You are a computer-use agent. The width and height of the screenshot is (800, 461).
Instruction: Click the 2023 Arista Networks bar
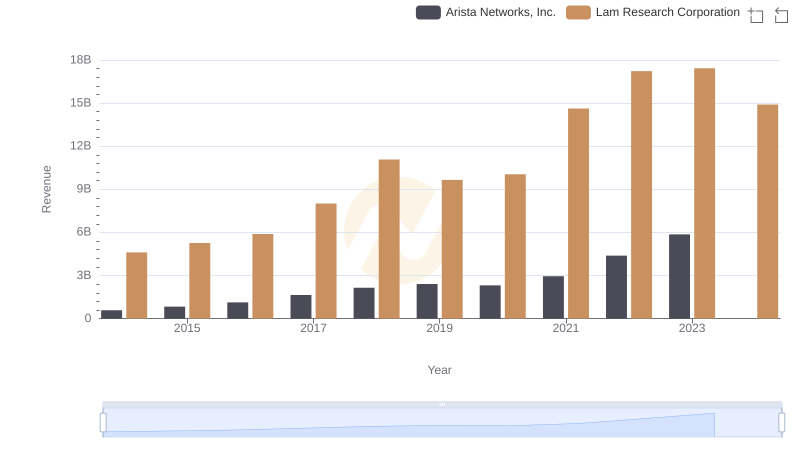pos(679,276)
